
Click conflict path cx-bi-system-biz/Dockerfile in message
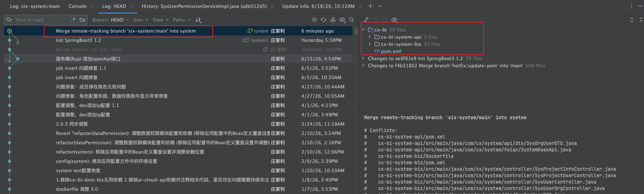[416, 156]
